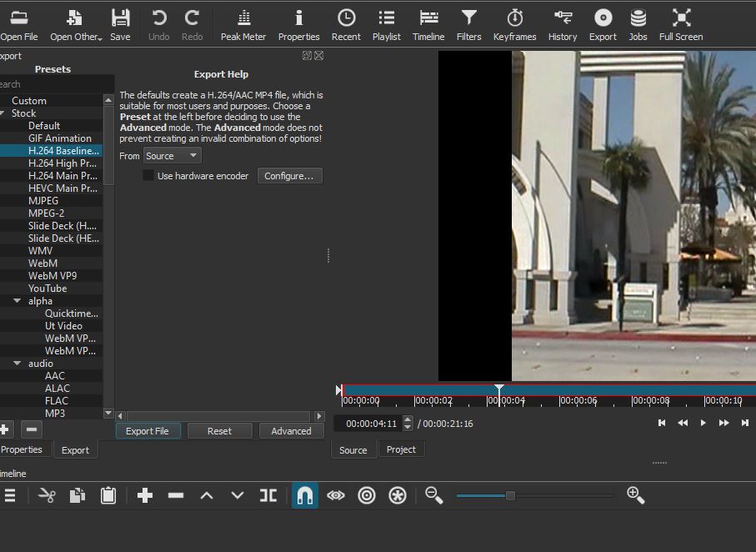This screenshot has width=756, height=552.
Task: Click the timeline zoom slider
Action: pos(534,495)
